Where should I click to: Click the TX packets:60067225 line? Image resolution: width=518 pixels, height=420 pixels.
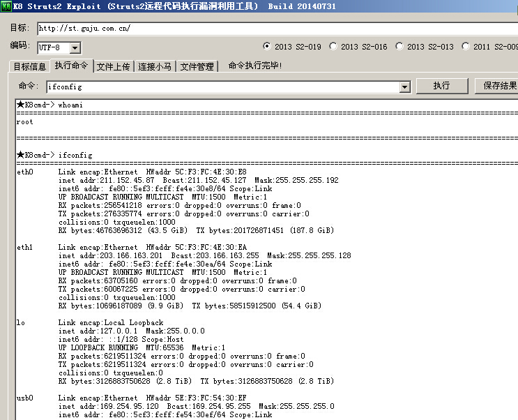point(182,290)
